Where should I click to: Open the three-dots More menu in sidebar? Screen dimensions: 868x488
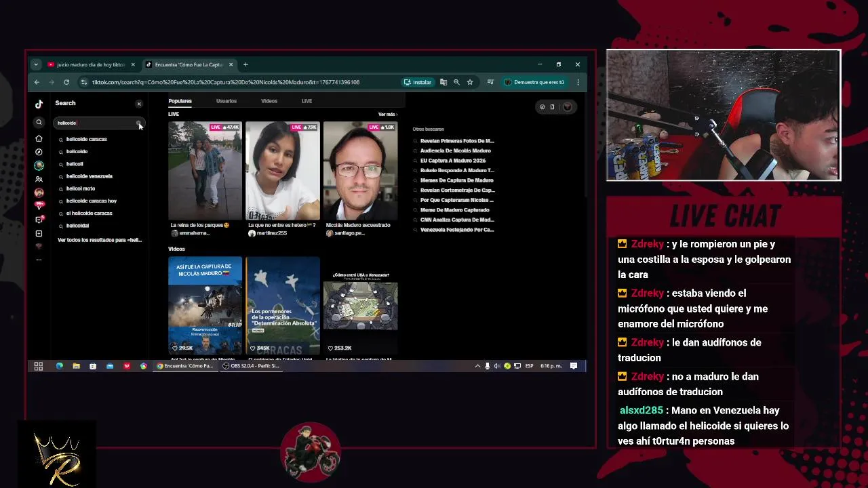coord(39,260)
